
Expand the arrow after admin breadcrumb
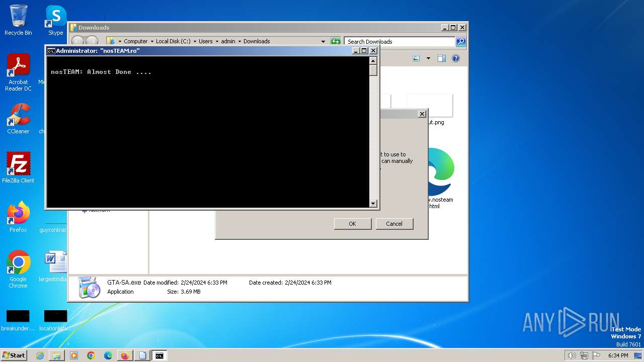[239, 42]
